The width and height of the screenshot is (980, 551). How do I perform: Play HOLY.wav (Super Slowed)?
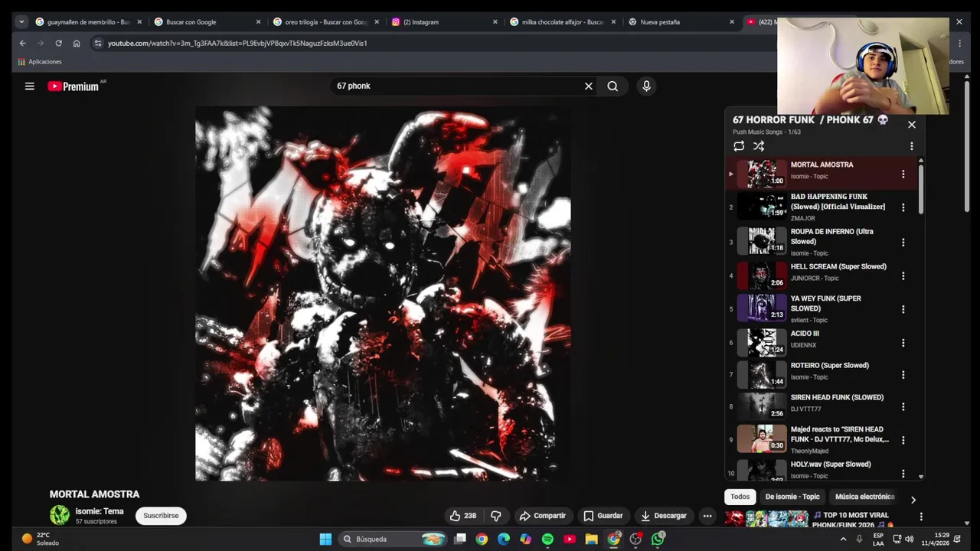point(831,464)
